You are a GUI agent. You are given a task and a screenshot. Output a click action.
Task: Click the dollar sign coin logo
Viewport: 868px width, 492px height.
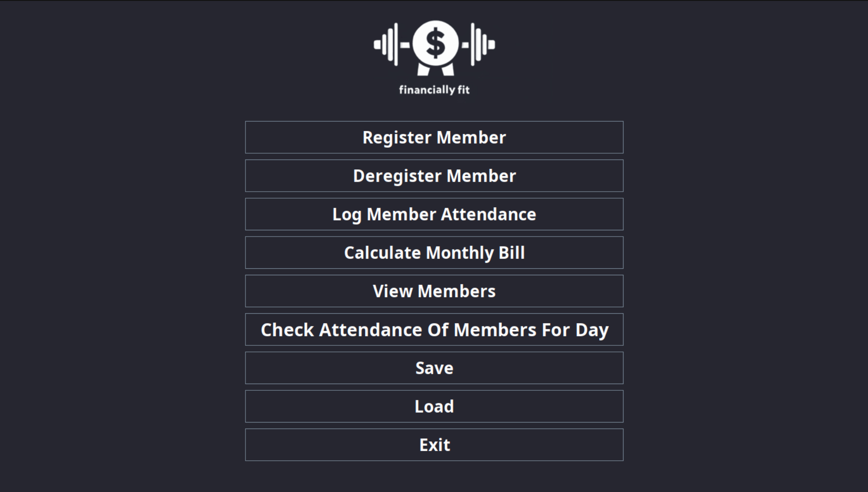435,44
